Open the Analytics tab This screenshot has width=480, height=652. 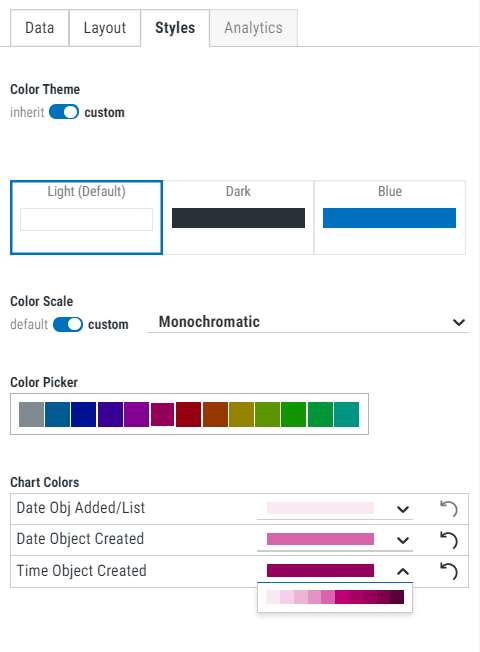(253, 28)
